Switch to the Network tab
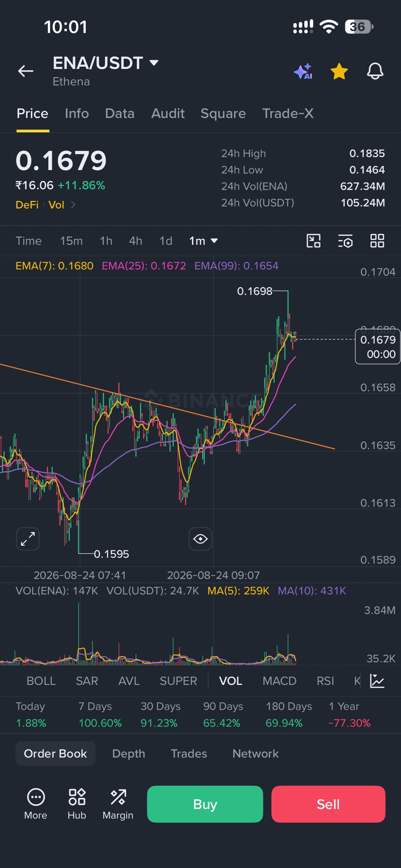This screenshot has height=868, width=401. pos(256,754)
